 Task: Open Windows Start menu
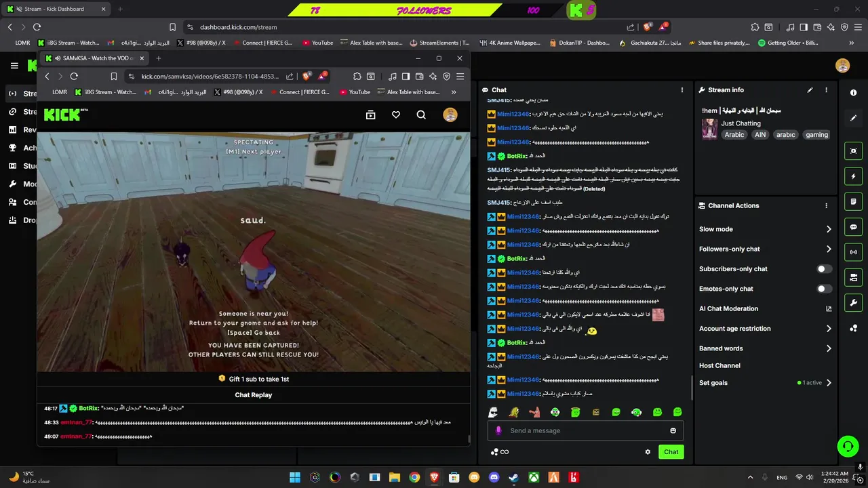click(295, 477)
